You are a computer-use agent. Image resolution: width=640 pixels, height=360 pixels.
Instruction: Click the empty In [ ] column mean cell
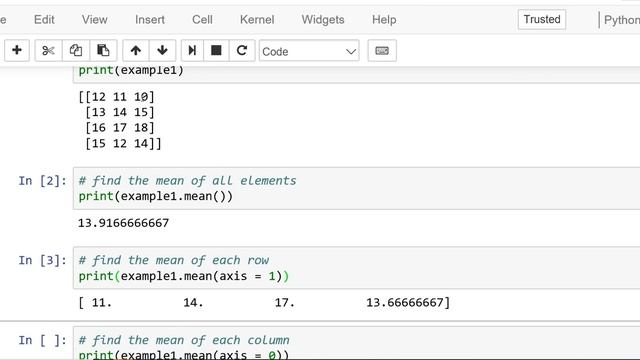(x=356, y=343)
